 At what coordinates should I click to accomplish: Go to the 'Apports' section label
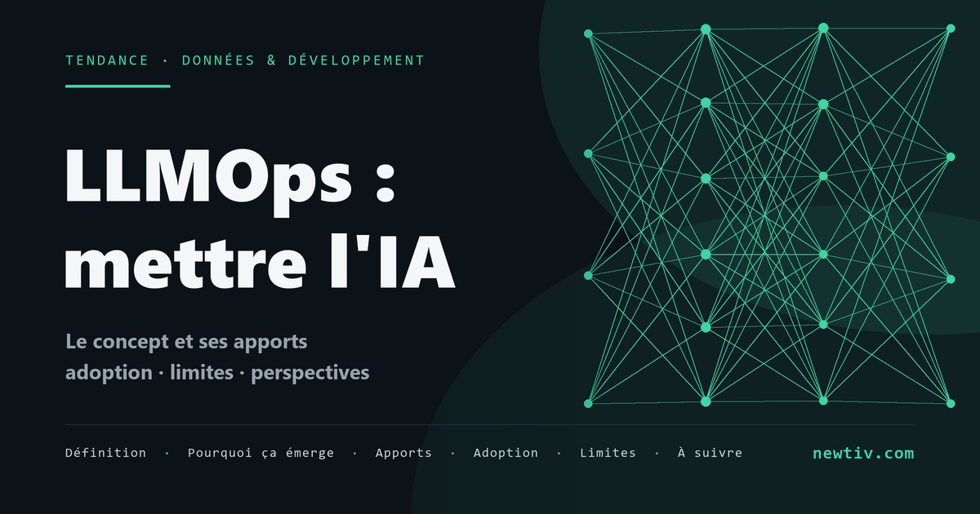403,453
